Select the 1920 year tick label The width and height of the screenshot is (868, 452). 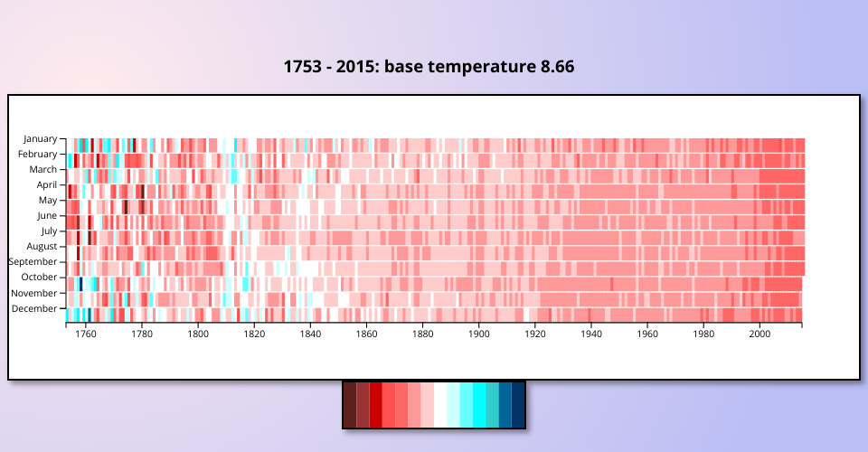535,334
